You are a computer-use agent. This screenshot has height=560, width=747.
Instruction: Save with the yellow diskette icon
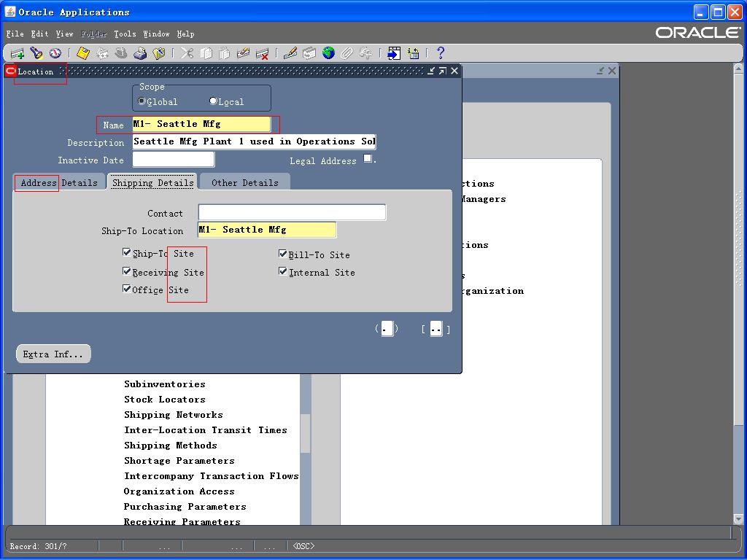[x=83, y=52]
